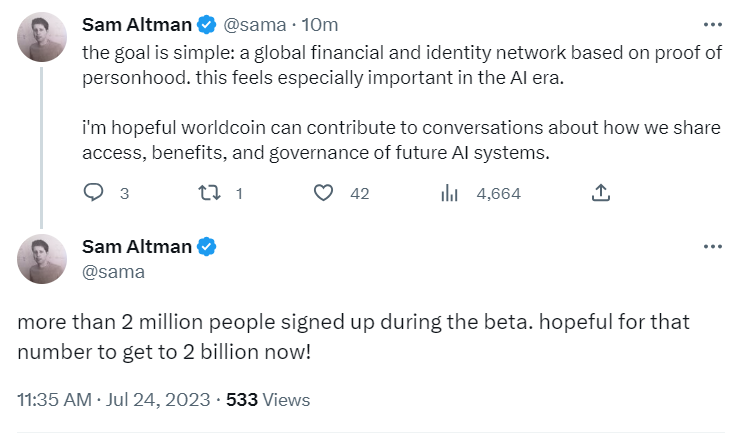Click the @sama handle under second tweet name
737x433 pixels.
[113, 271]
